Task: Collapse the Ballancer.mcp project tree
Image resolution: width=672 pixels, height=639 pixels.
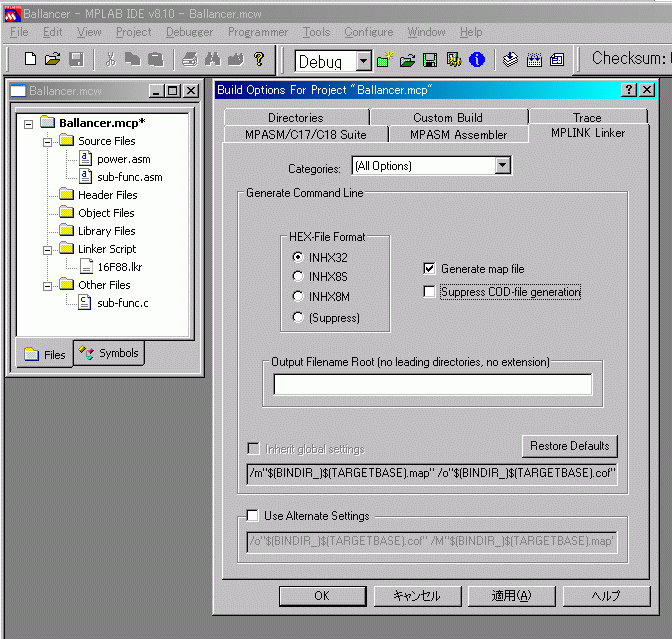Action: pos(29,124)
